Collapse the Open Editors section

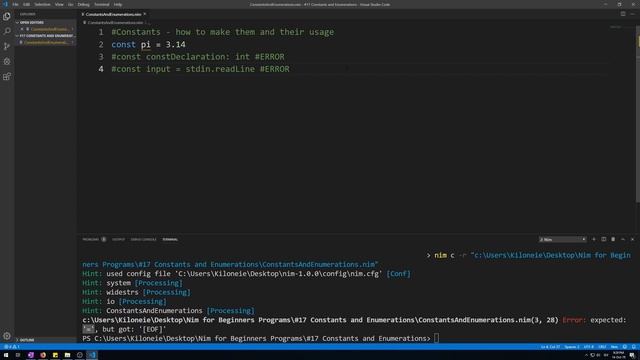[x=45, y=22]
